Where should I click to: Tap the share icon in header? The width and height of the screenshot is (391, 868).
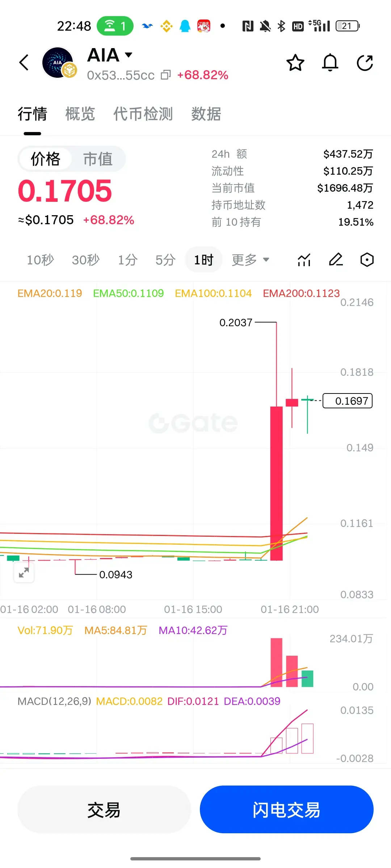365,63
